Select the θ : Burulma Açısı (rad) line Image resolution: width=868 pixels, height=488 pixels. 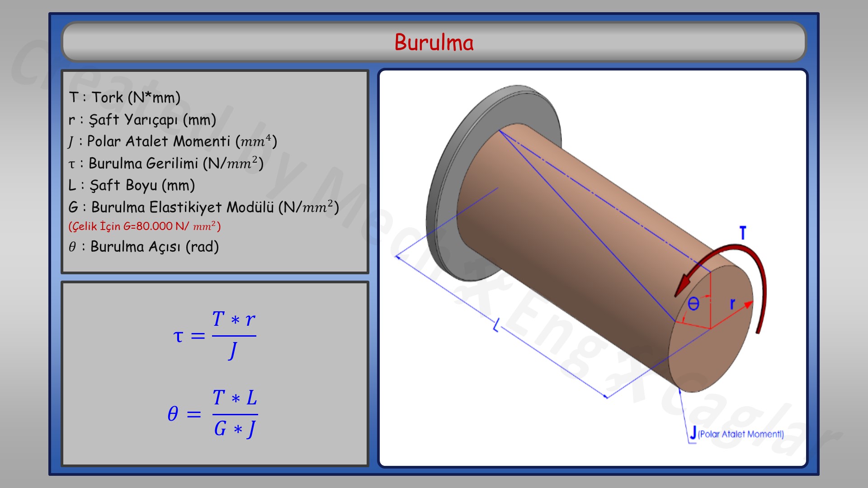[144, 247]
